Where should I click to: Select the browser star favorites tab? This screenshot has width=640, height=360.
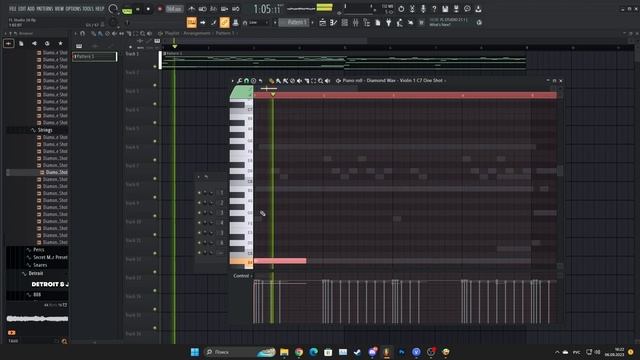(x=60, y=43)
